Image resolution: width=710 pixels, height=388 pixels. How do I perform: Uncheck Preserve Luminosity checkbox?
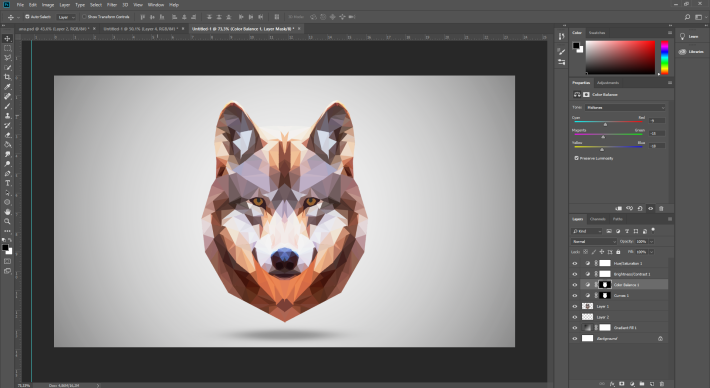click(576, 158)
